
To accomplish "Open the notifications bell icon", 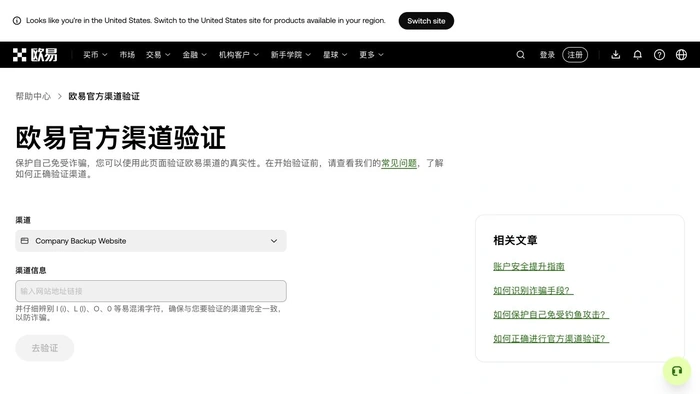I will (638, 54).
